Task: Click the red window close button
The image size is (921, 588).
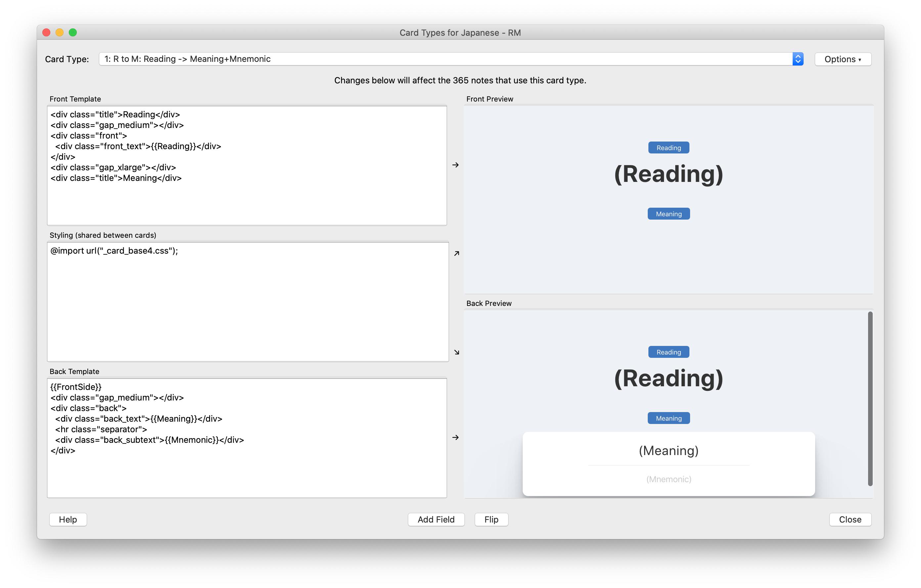Action: 46,32
